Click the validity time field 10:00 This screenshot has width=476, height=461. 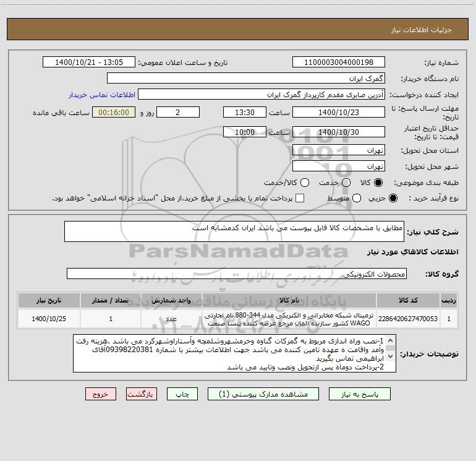point(245,132)
